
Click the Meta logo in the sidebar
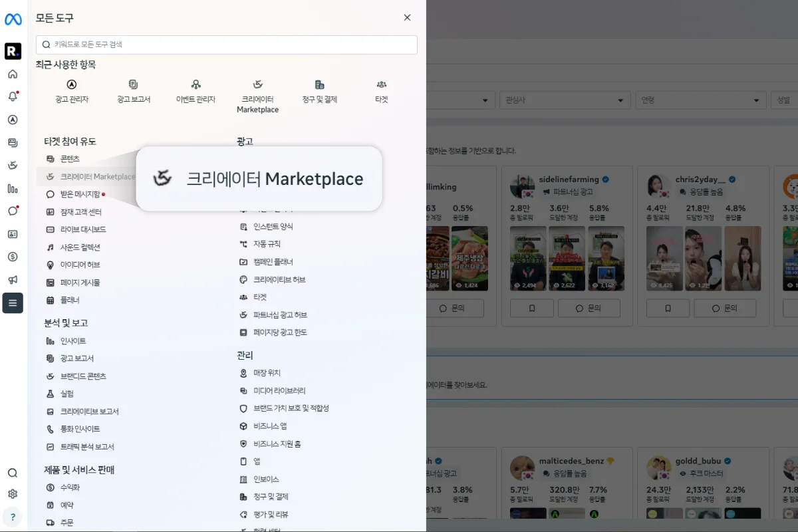pos(13,20)
